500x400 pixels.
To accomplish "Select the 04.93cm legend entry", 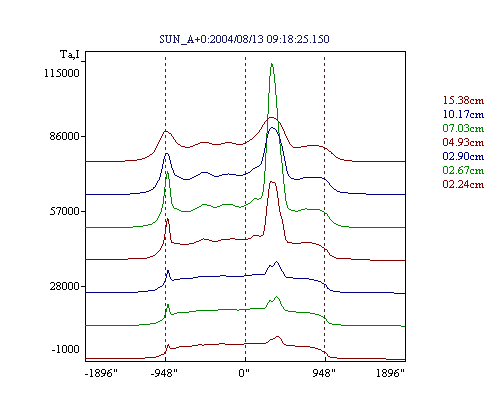I will pyautogui.click(x=463, y=142).
